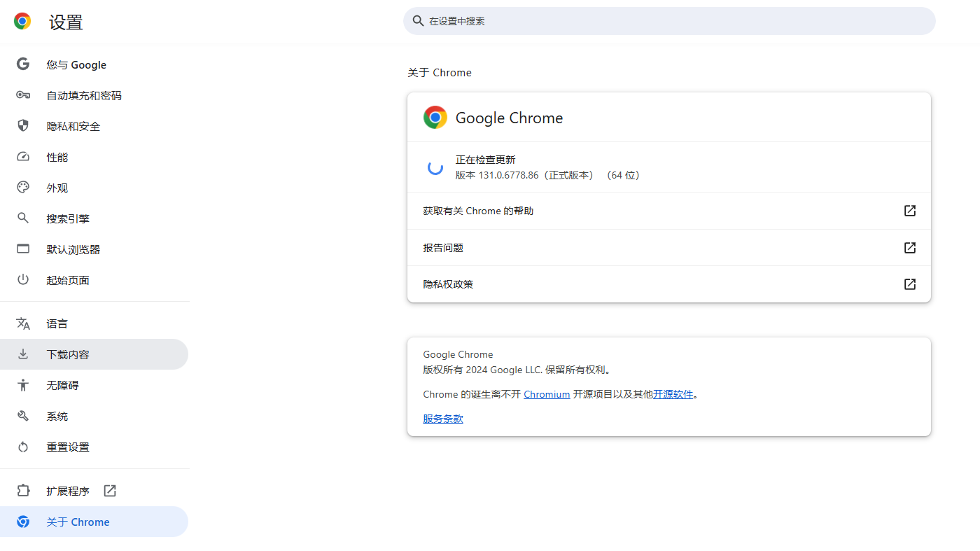Select 下载内容 menu item

coord(94,354)
